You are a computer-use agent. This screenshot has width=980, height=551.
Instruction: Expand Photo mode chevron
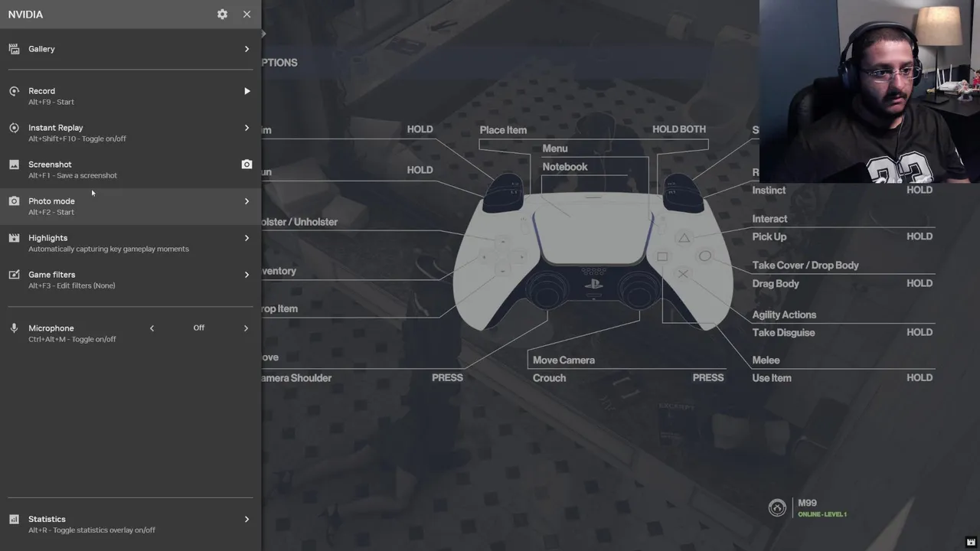pyautogui.click(x=247, y=201)
